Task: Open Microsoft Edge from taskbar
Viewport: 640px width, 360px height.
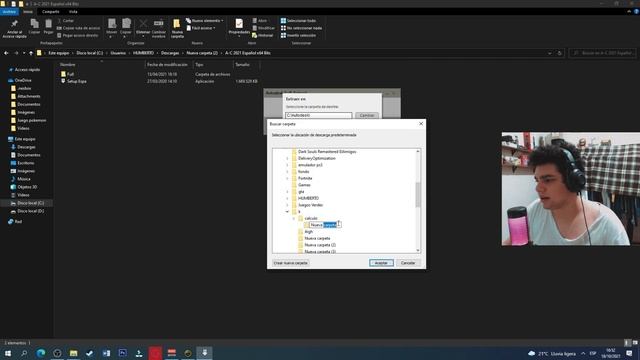Action: point(41,353)
